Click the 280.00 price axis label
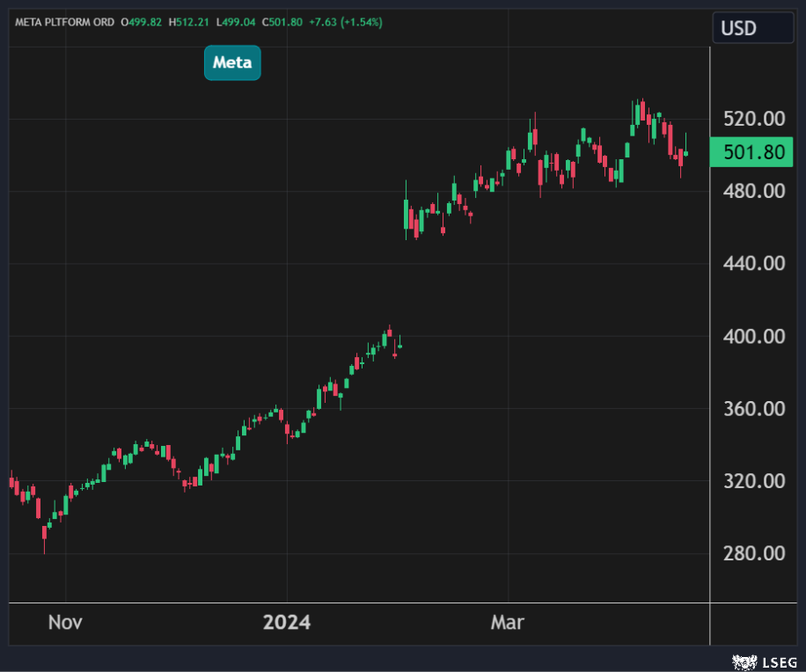Screen dimensions: 806x672 point(753,553)
